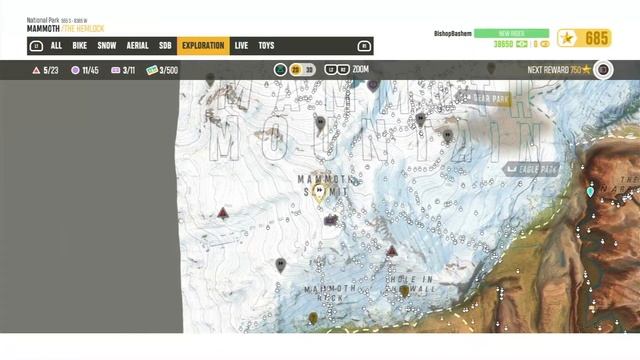Screen dimensions: 640x360
Task: Click the gold star 685 counter
Action: coord(584,38)
